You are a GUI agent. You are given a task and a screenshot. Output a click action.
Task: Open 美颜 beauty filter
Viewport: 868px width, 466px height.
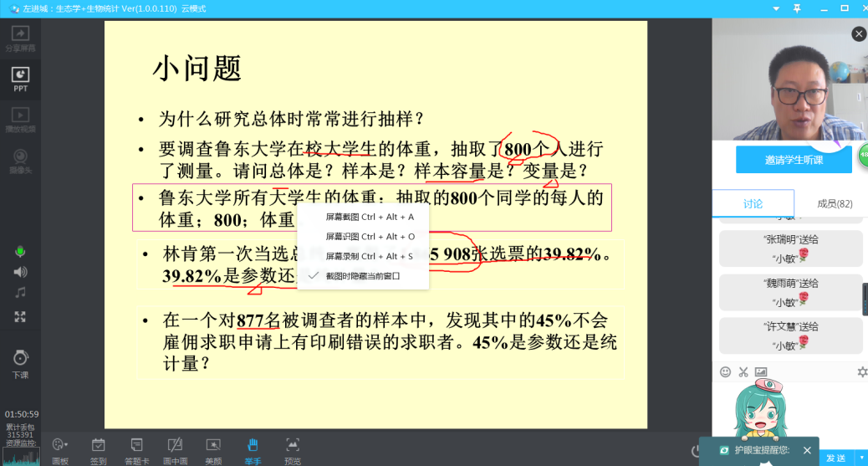[x=213, y=451]
